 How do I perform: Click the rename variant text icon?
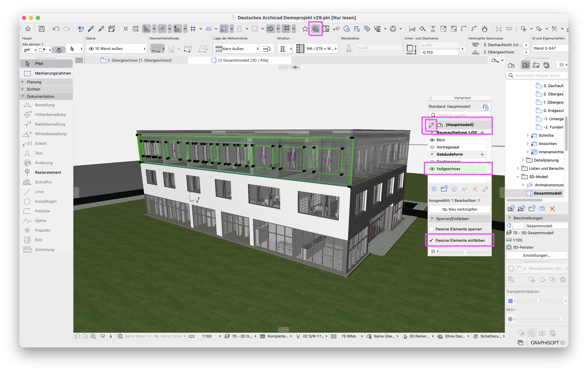click(x=465, y=189)
